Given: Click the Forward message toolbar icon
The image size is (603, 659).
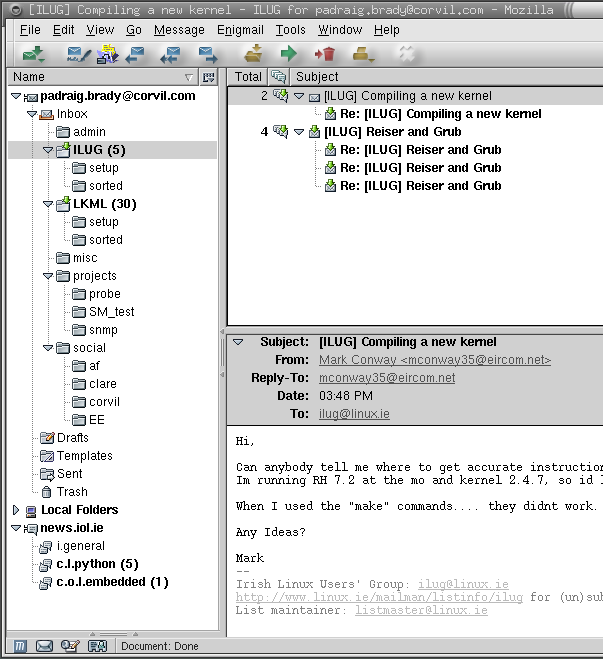Looking at the screenshot, I should click(x=208, y=55).
